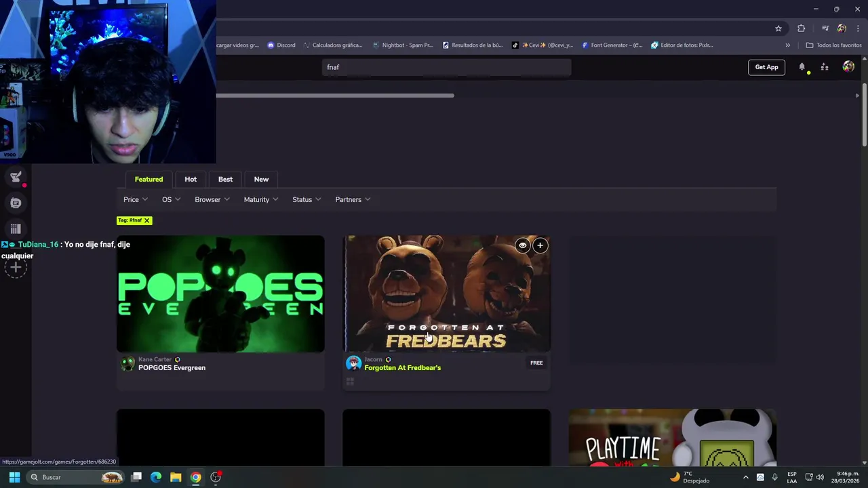
Task: Click the horizontal scrollbar under the header
Action: [x=336, y=96]
